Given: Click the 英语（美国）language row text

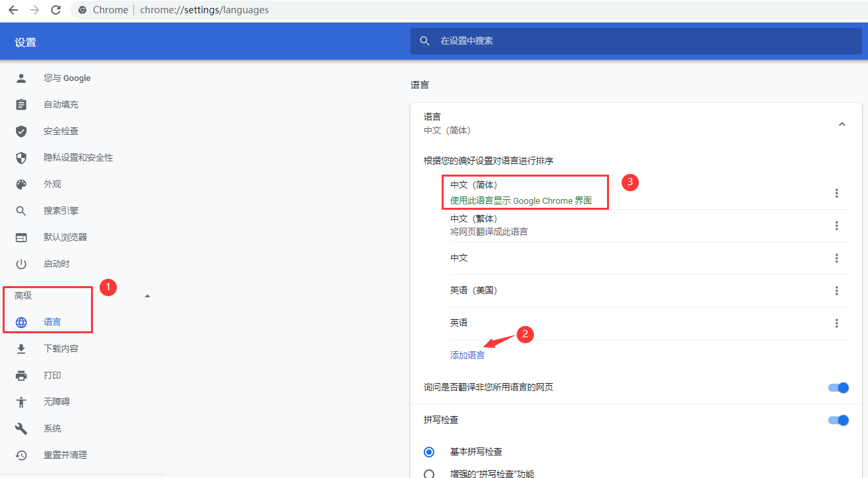Looking at the screenshot, I should coord(474,291).
